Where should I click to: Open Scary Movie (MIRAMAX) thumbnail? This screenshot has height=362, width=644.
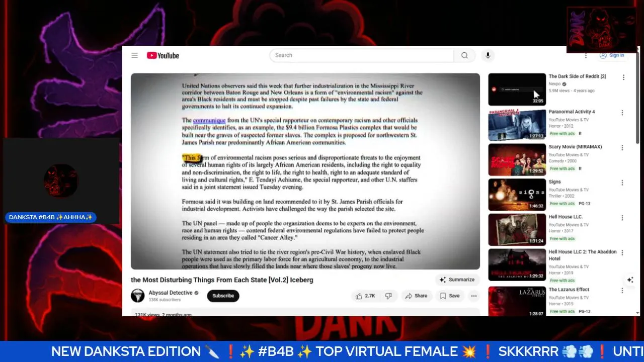(x=517, y=160)
